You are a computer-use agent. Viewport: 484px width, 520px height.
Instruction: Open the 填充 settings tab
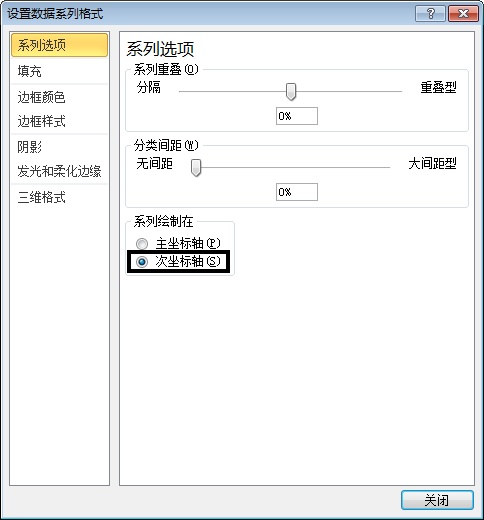59,71
